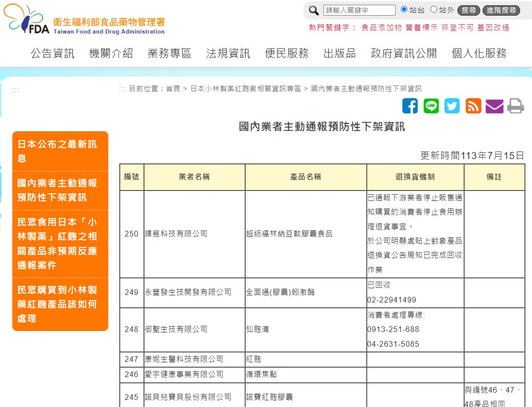Click phone number 0913-251-688
The width and height of the screenshot is (532, 407).
(x=393, y=329)
